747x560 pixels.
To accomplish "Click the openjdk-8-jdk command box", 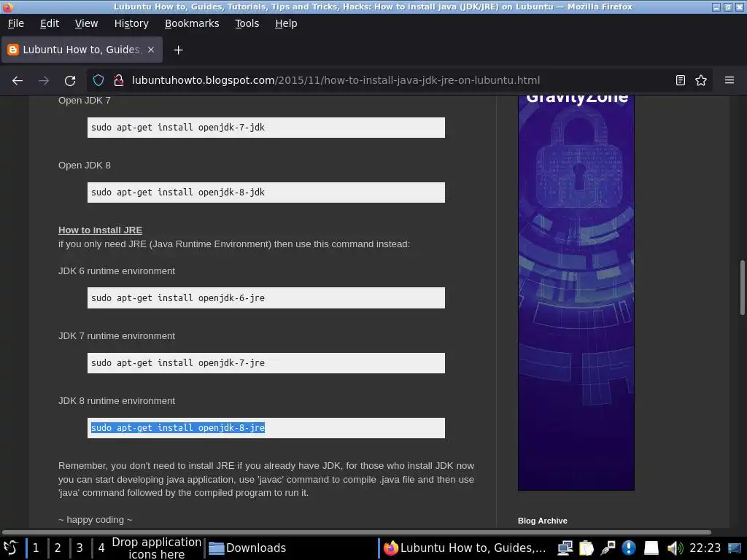I will coord(266,192).
